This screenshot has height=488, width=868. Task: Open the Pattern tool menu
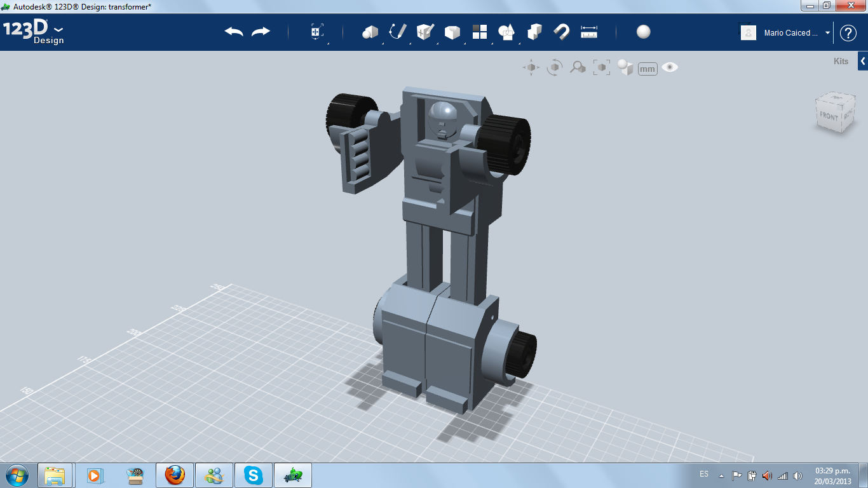[x=479, y=32]
